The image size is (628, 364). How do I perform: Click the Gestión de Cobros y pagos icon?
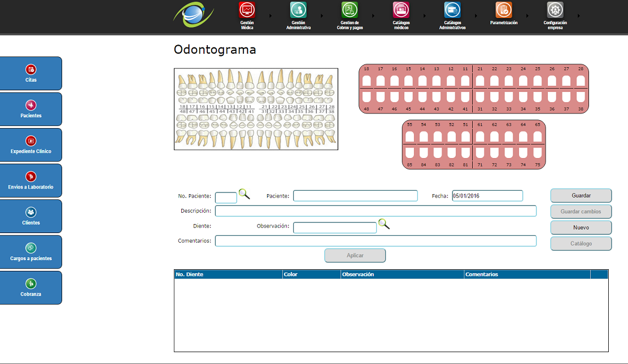click(x=350, y=10)
